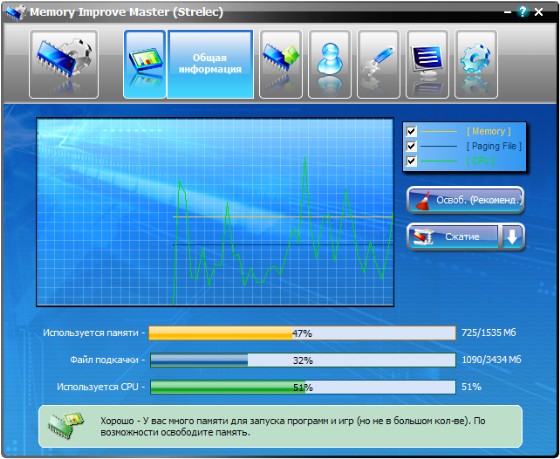Open the blue user figure toolbar icon
Viewport: 560px width, 459px height.
tap(330, 64)
